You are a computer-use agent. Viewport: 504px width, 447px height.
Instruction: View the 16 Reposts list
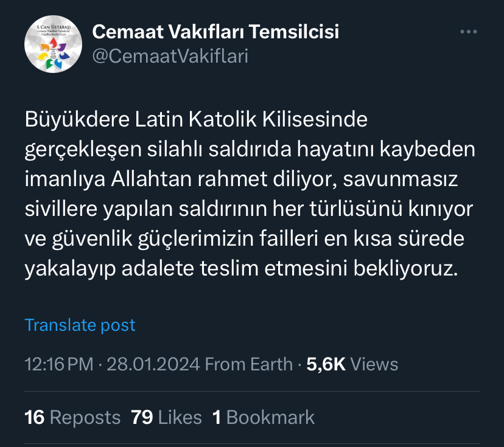pos(72,417)
